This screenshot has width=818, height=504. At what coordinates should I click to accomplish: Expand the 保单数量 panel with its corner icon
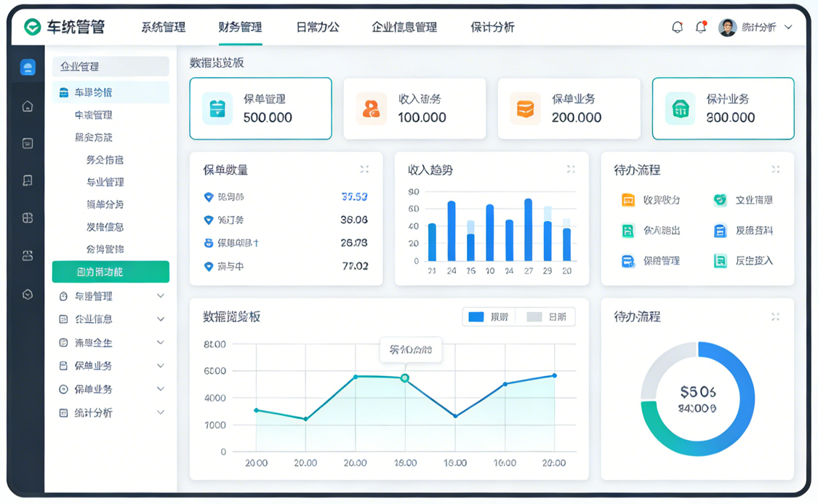click(x=364, y=169)
